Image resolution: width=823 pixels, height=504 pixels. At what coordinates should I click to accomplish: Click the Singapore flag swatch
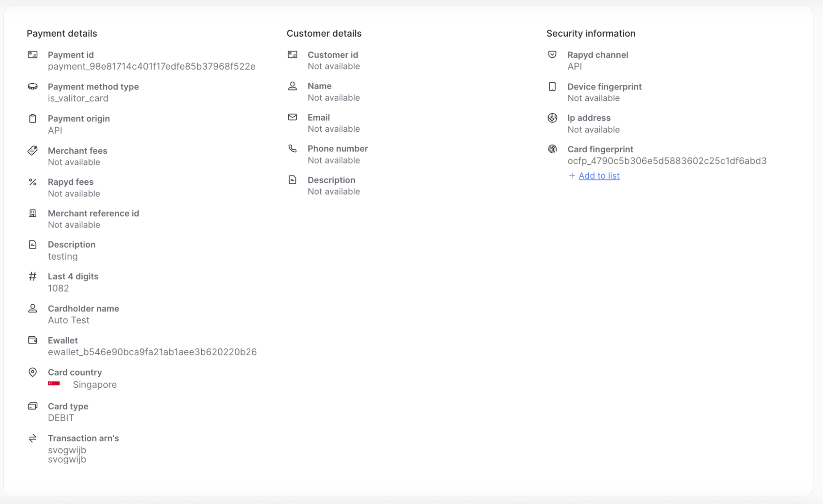pos(53,384)
